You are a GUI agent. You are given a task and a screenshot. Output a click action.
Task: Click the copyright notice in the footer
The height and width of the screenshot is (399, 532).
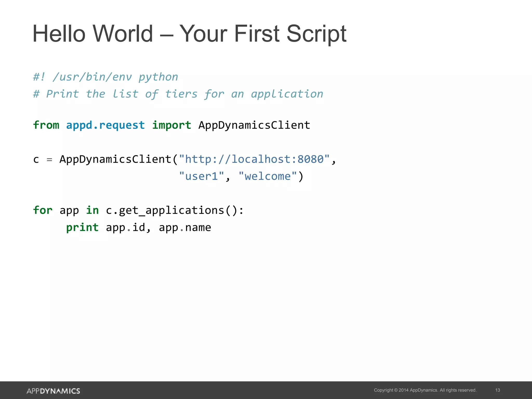point(425,390)
